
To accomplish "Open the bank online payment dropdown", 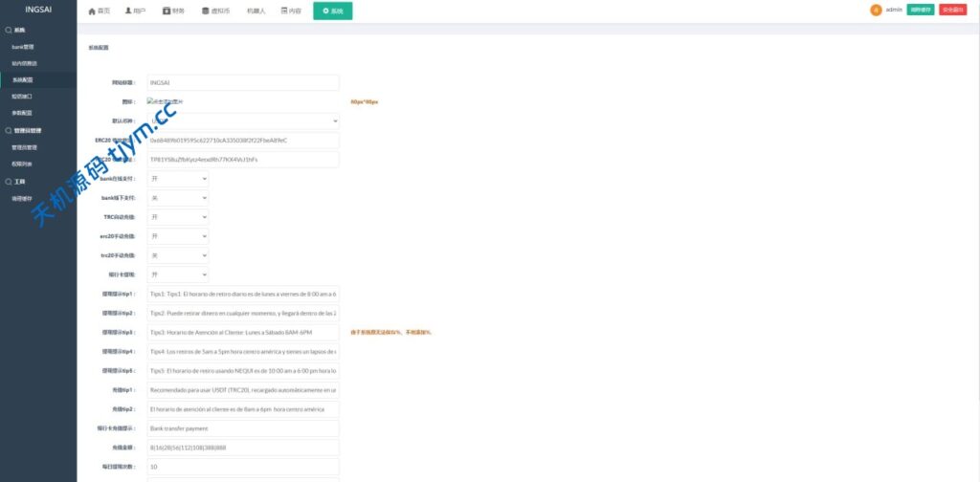I will click(x=177, y=179).
